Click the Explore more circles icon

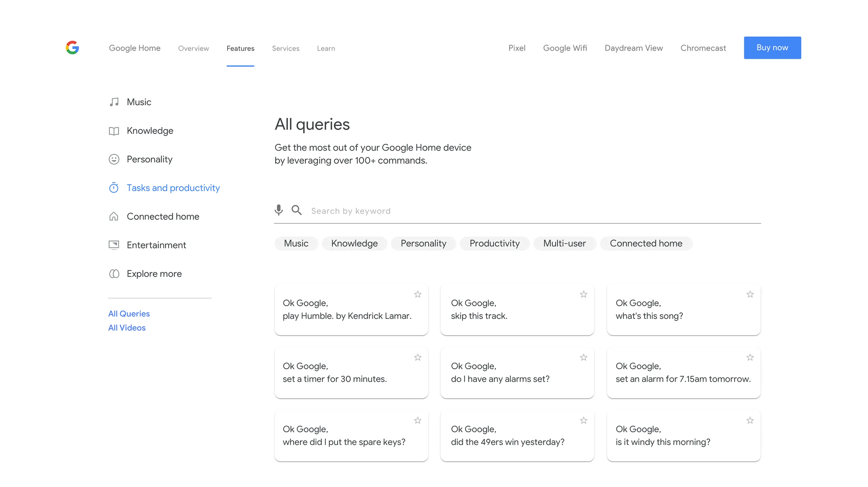click(x=114, y=274)
